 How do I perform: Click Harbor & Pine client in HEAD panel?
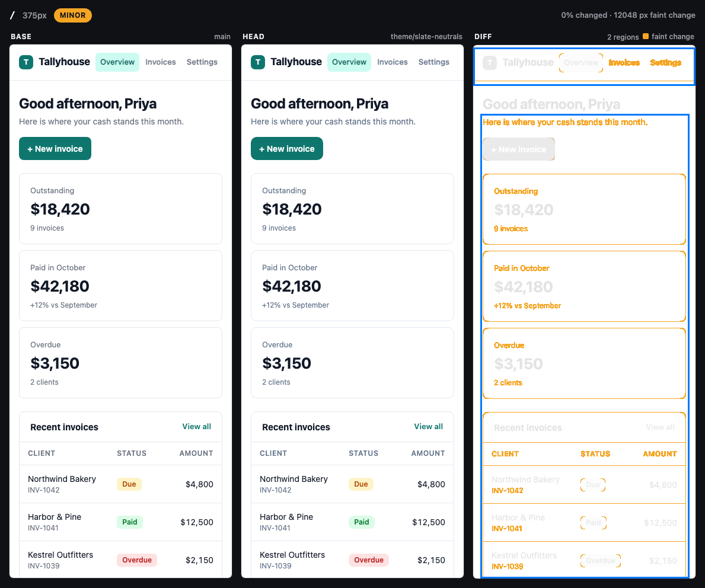pyautogui.click(x=286, y=517)
